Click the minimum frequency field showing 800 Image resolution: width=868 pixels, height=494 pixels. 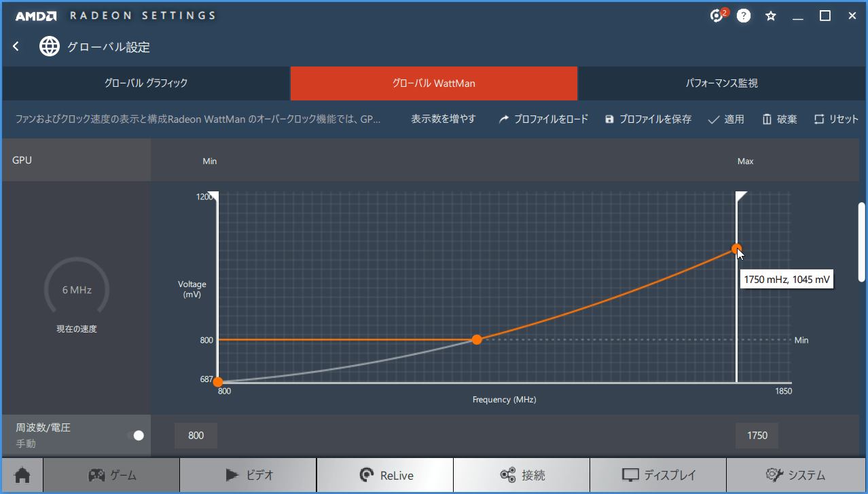coord(196,436)
